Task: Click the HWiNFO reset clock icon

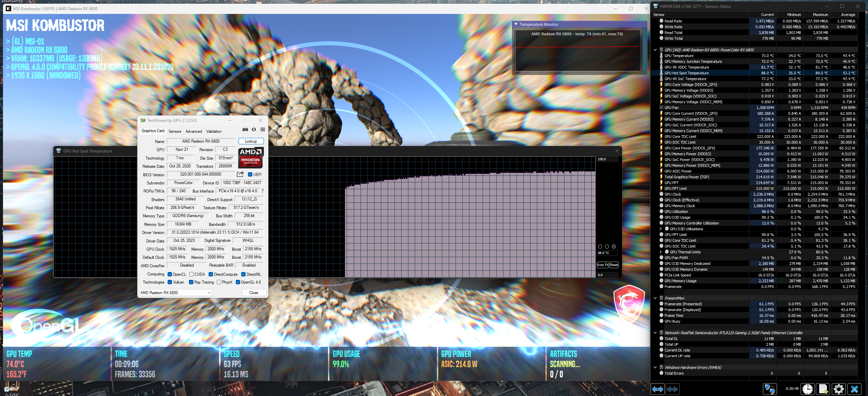Action: [808, 389]
